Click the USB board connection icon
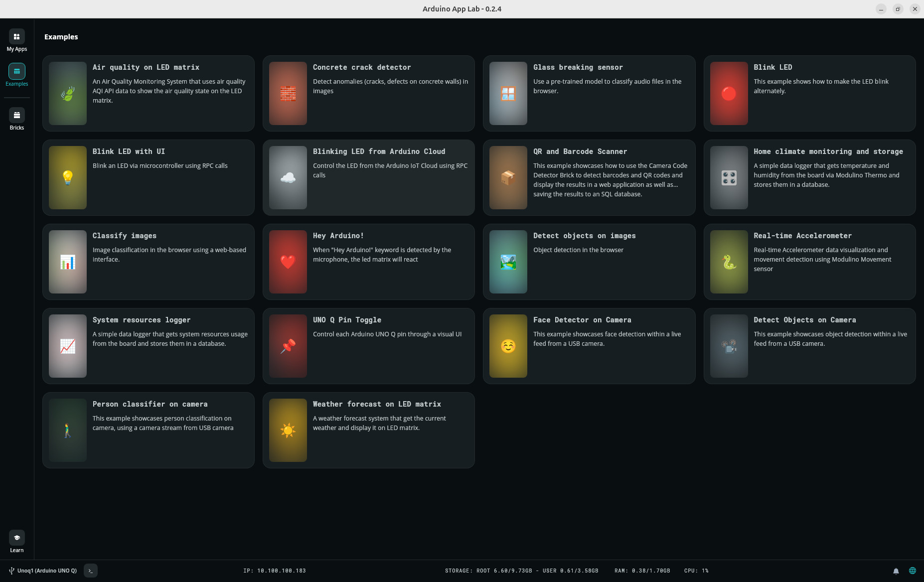Screen dimensions: 924x582 click(11, 571)
